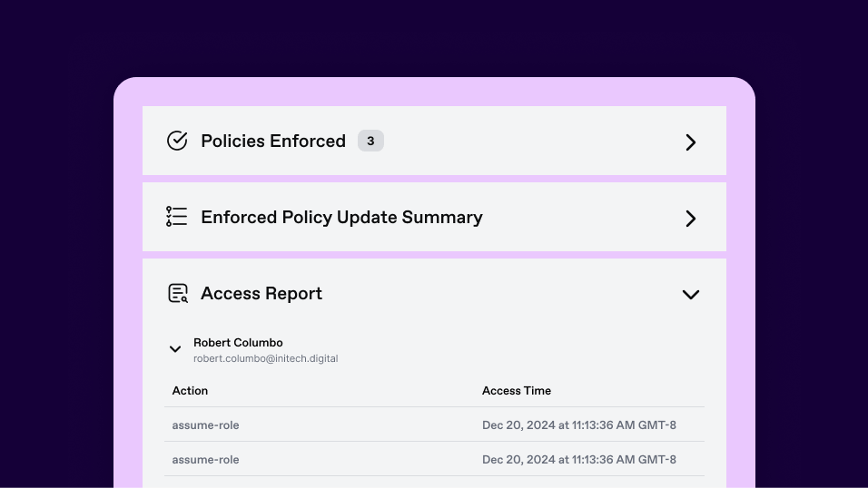Click the second row's access time value

coord(578,459)
